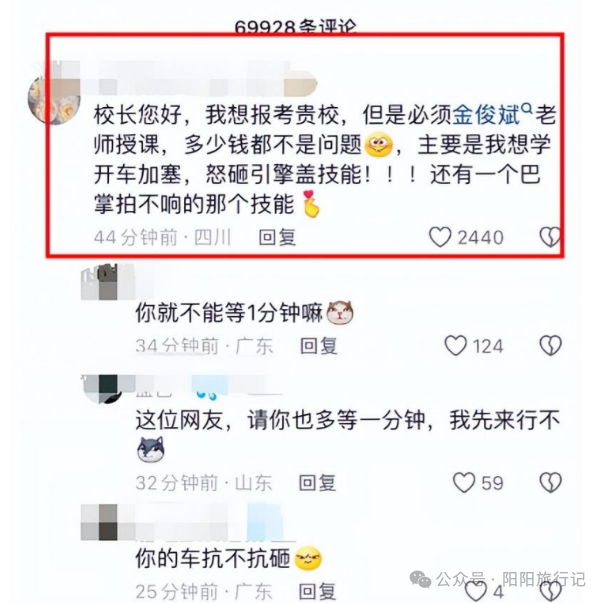Dislike the 你的车抗不抗砸 reply
The height and width of the screenshot is (603, 605).
[550, 591]
